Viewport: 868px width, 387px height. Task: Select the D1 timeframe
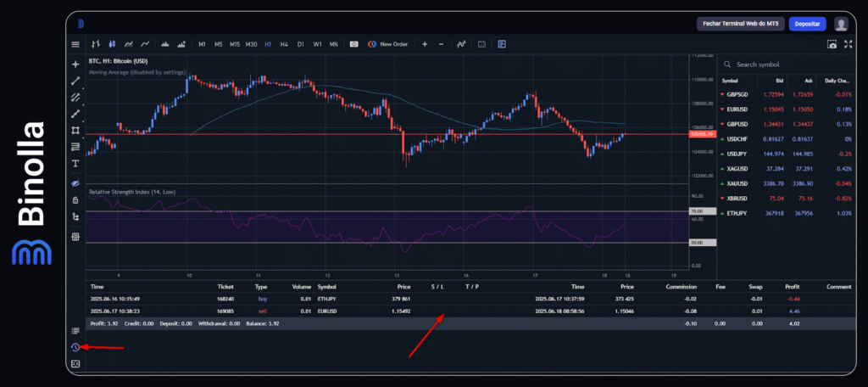pyautogui.click(x=300, y=44)
